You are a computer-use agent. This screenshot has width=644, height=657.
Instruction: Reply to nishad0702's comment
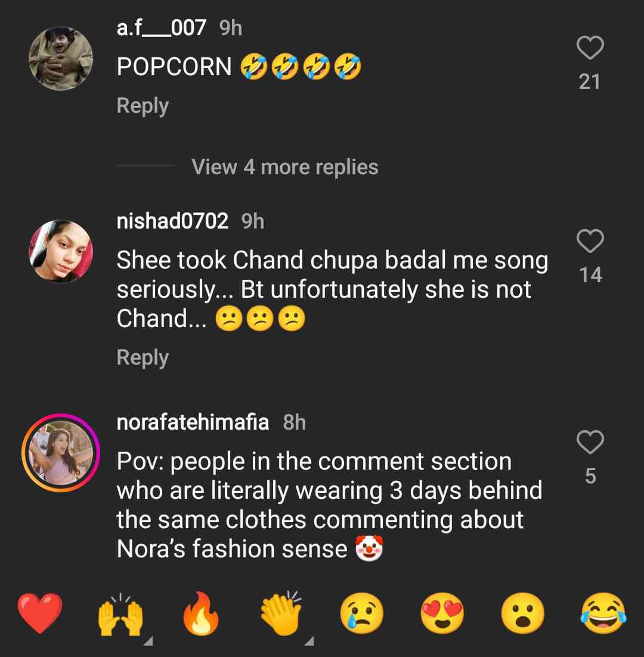[x=143, y=357]
